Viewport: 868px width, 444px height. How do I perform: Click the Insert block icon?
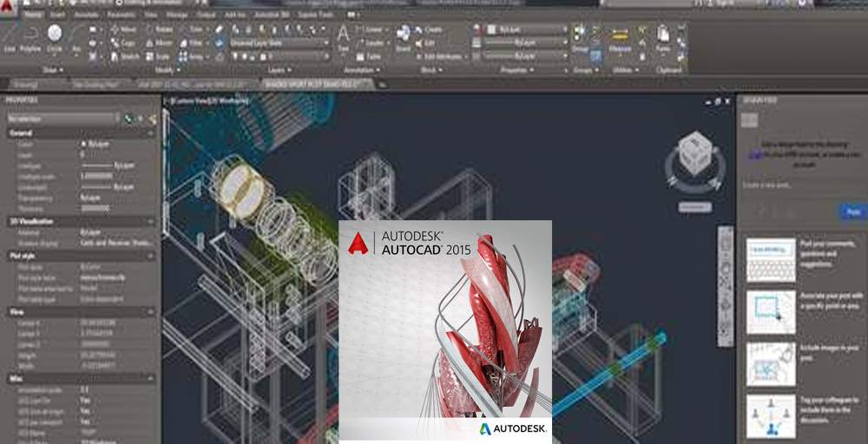403,37
